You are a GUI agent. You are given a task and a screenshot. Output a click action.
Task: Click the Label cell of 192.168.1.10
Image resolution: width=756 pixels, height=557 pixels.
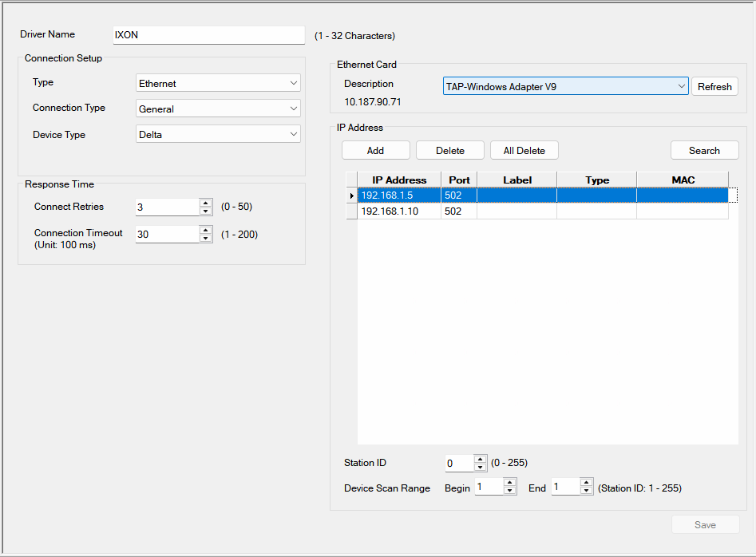click(x=517, y=211)
